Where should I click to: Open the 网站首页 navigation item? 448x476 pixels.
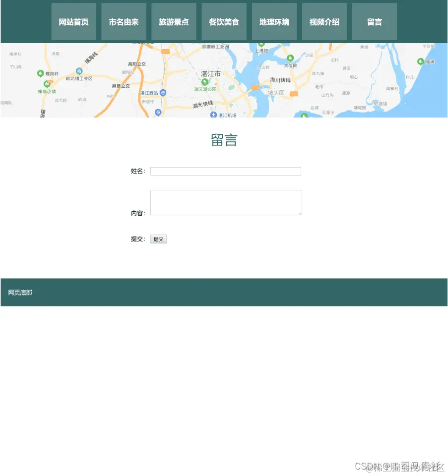[73, 21]
